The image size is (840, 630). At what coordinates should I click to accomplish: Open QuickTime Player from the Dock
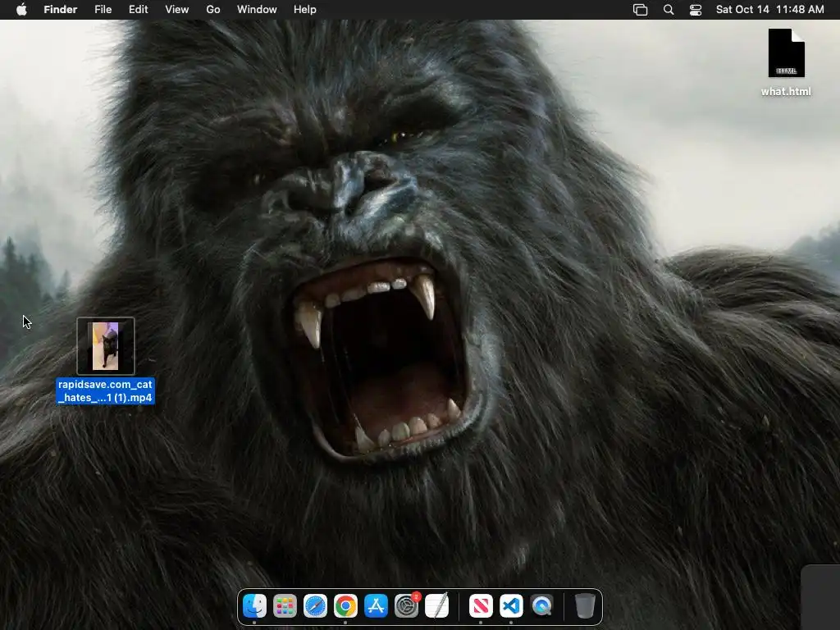coord(541,606)
